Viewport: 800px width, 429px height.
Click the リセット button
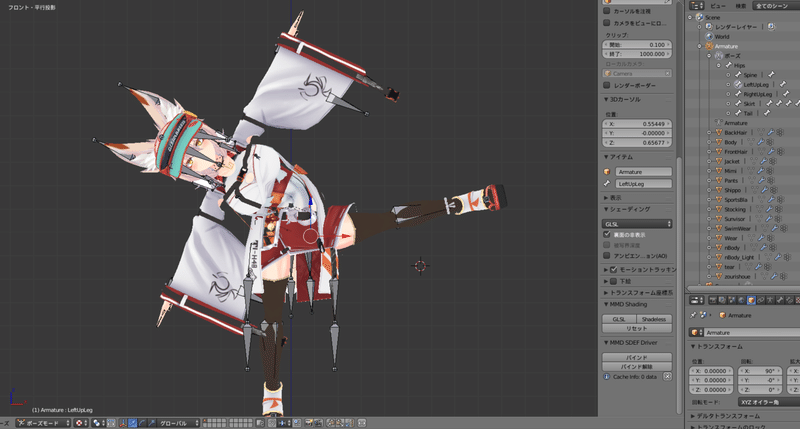[x=637, y=329]
